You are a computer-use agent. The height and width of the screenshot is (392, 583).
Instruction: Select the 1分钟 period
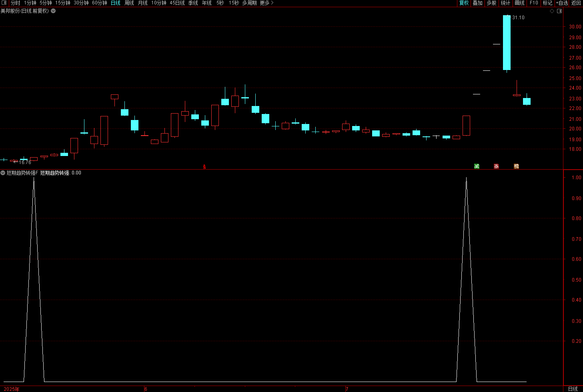[30, 3]
